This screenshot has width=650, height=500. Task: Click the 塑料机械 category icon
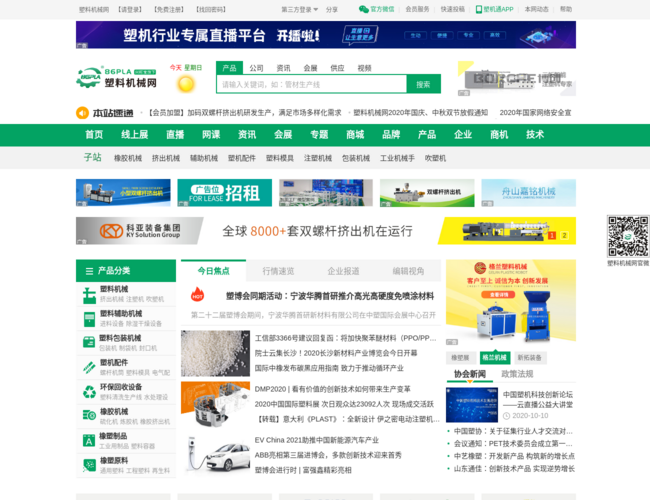pos(89,295)
